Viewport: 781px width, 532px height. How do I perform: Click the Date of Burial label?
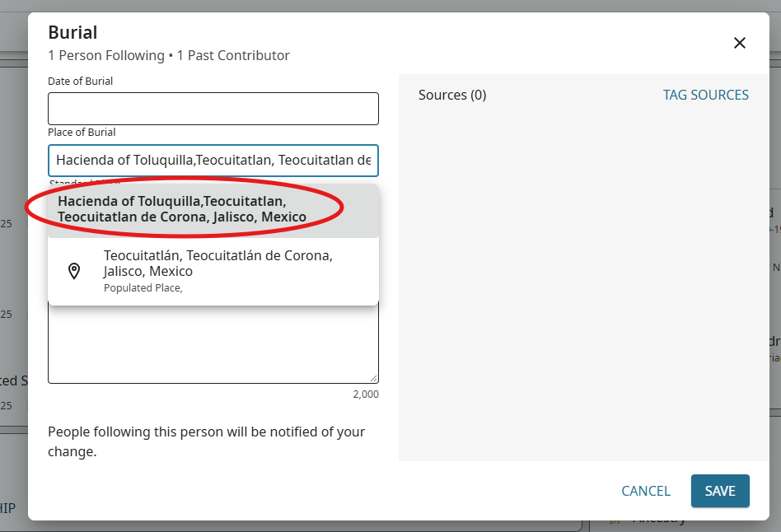point(81,82)
